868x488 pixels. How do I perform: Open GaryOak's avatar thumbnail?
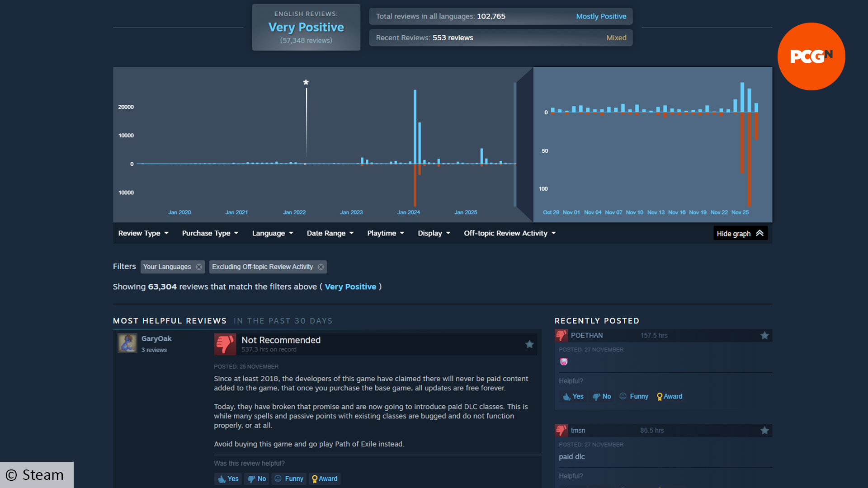tap(127, 343)
